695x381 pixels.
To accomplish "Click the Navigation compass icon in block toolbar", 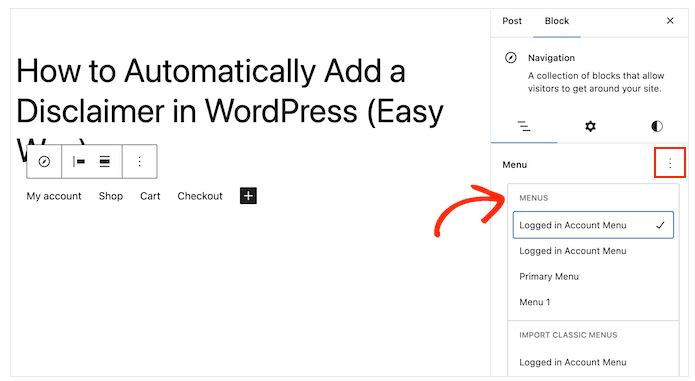I will click(x=44, y=162).
